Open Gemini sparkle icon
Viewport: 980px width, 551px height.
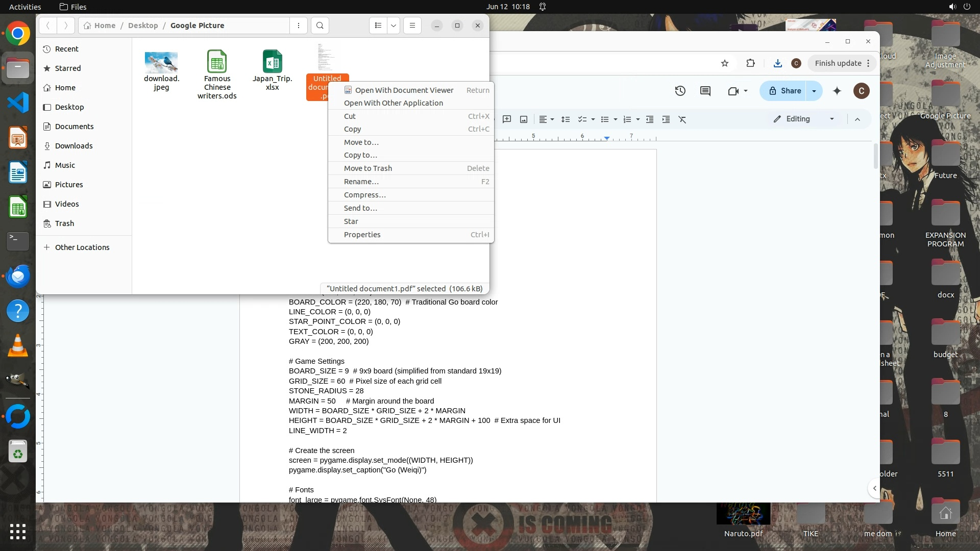coord(837,91)
